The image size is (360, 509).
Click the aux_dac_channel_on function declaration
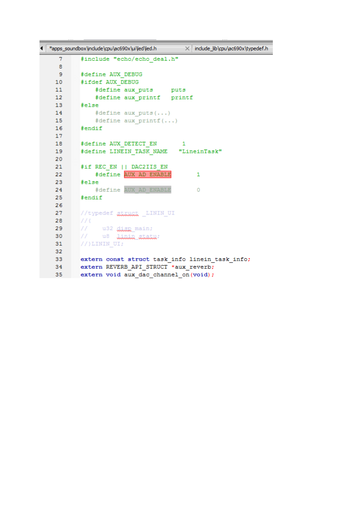(147, 275)
